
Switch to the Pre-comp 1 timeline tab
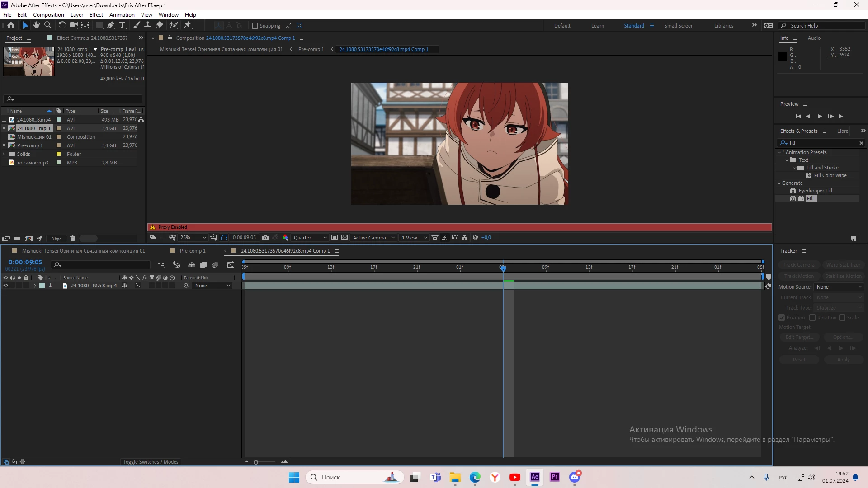(x=192, y=251)
